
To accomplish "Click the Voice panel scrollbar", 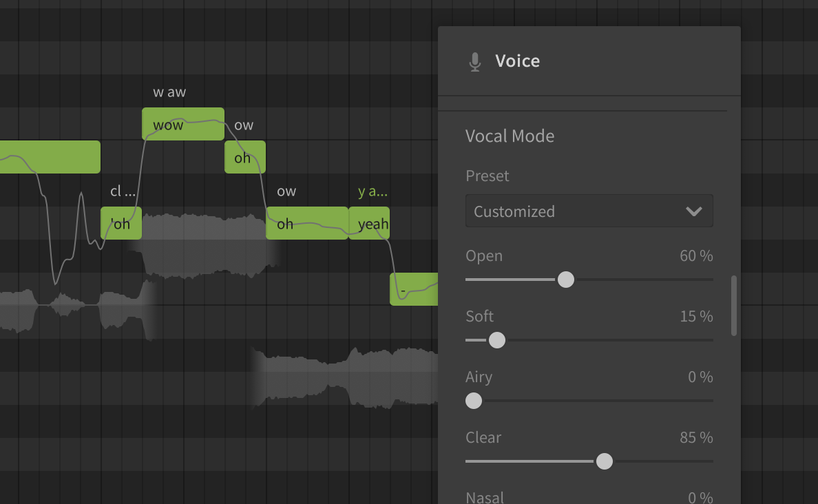I will 734,306.
